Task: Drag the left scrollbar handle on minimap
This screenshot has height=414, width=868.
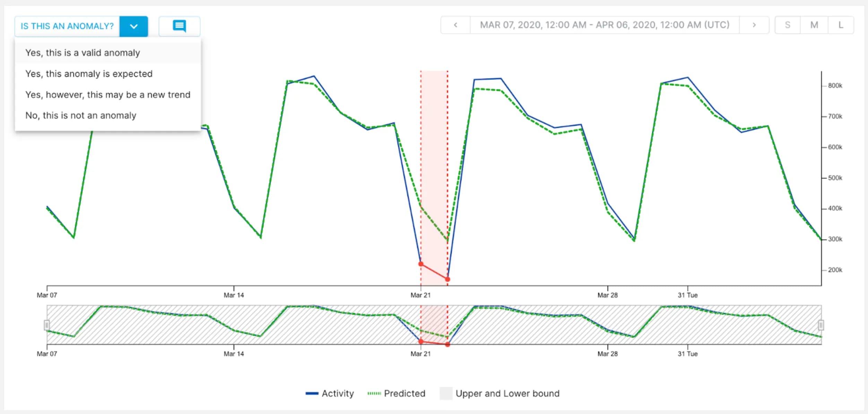Action: click(45, 324)
